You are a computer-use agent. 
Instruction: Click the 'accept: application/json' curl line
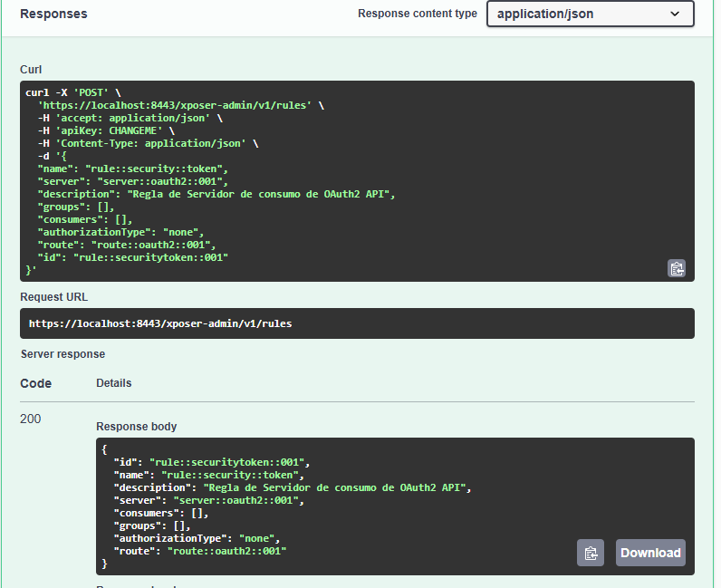(x=130, y=118)
